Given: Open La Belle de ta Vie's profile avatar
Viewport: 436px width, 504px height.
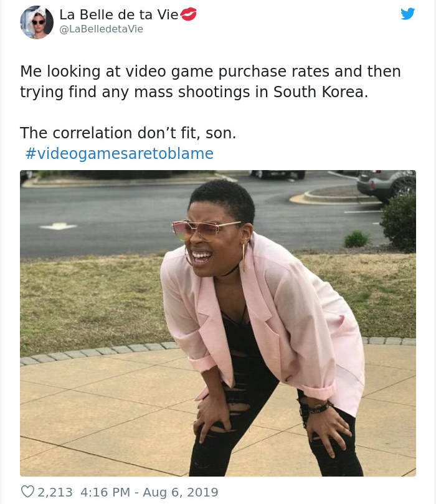Looking at the screenshot, I should (x=37, y=22).
